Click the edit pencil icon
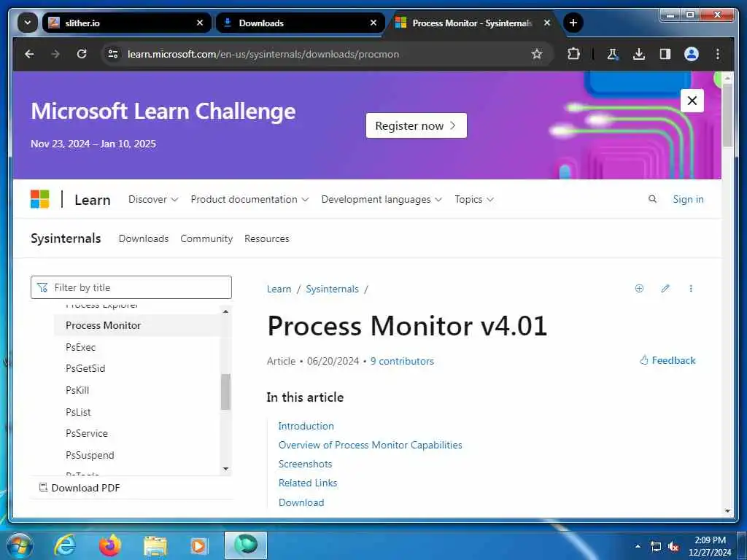747x560 pixels. [665, 288]
